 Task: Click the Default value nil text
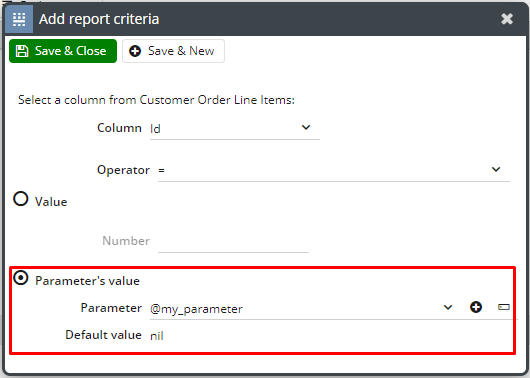click(x=157, y=336)
